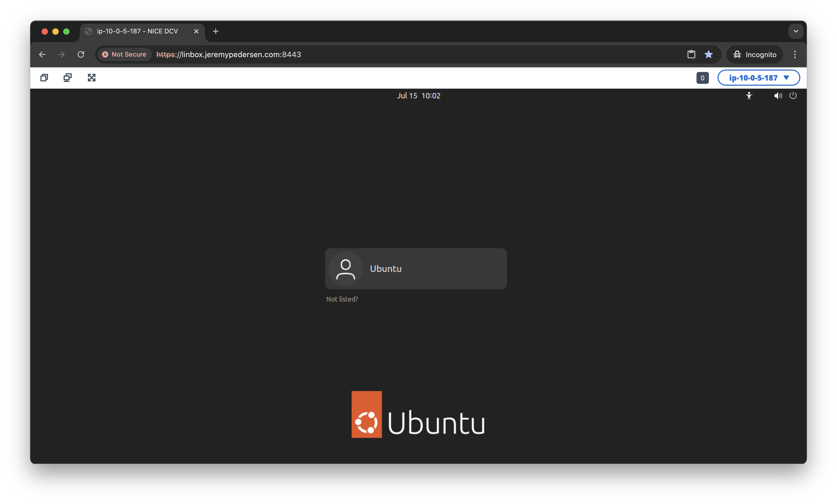Open Chrome's three-dot menu
The height and width of the screenshot is (504, 837).
coord(795,54)
